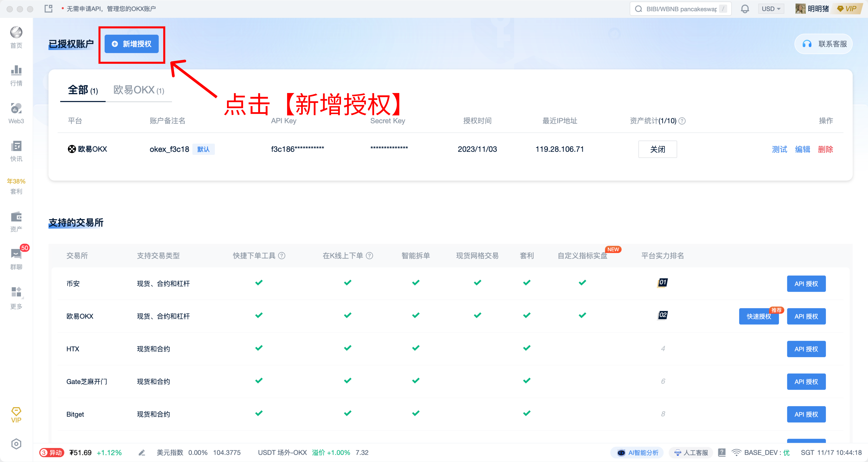Click the 联系客服 button
This screenshot has width=868, height=462.
pyautogui.click(x=823, y=44)
